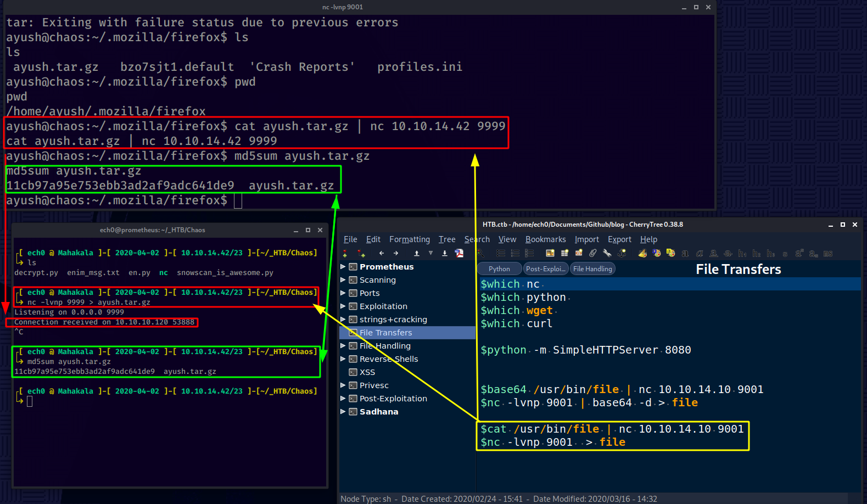The image size is (867, 504).
Task: Open the Help menu
Action: (x=648, y=239)
